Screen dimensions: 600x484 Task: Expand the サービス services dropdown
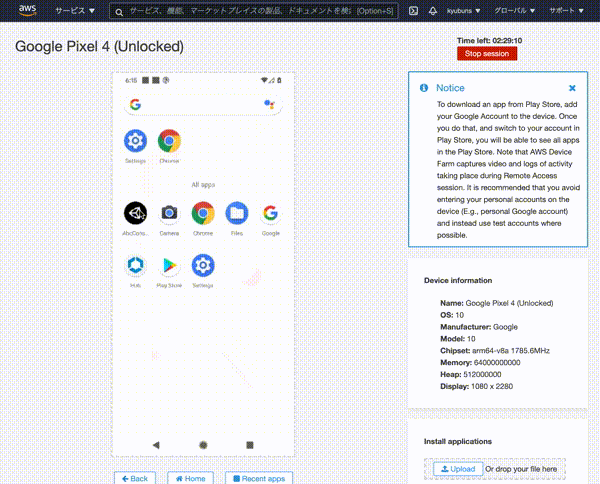(x=75, y=11)
